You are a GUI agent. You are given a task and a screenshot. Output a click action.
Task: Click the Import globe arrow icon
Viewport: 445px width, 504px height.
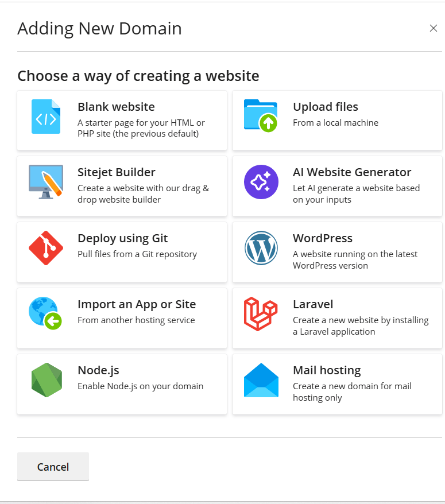click(x=45, y=313)
